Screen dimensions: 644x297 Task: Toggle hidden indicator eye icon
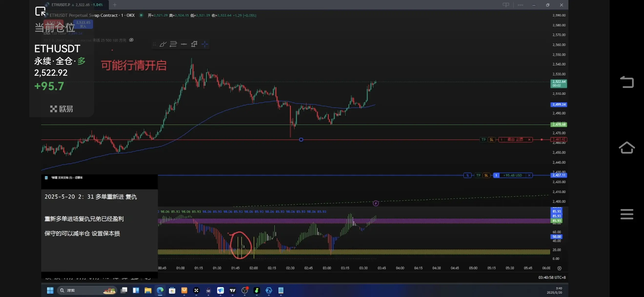[131, 40]
